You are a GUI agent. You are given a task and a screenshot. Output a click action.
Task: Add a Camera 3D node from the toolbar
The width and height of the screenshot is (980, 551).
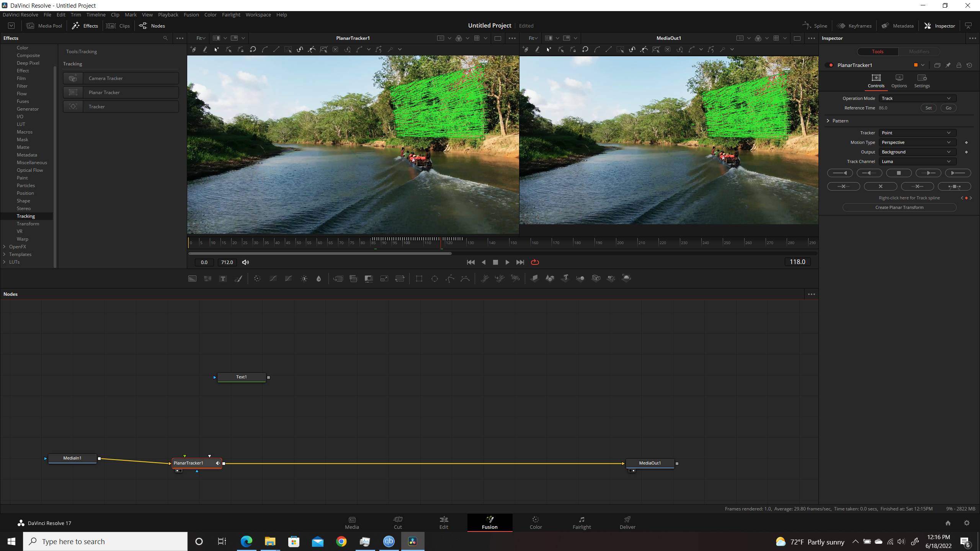pyautogui.click(x=596, y=279)
